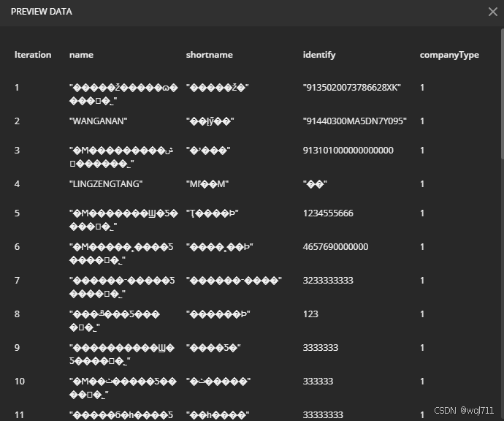Click identify value 123 in row 8
504x421 pixels.
tap(310, 314)
